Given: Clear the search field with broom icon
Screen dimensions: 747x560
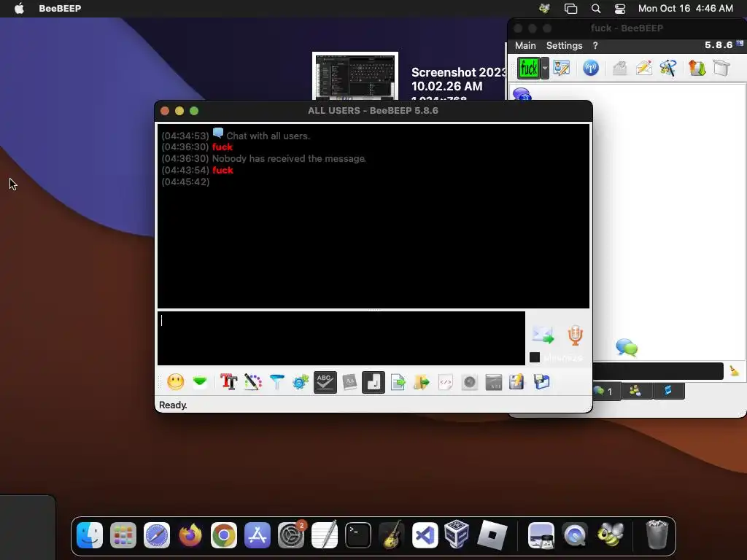Looking at the screenshot, I should pyautogui.click(x=734, y=371).
